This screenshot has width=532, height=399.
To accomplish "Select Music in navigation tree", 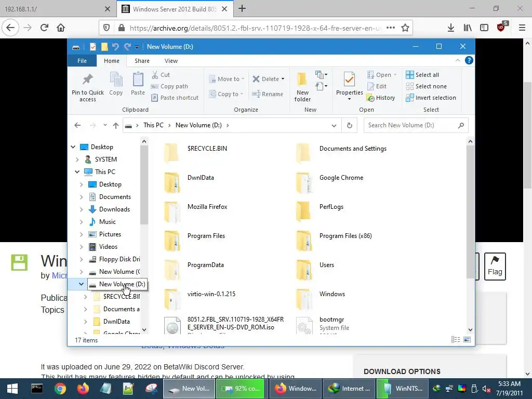I will (x=107, y=221).
